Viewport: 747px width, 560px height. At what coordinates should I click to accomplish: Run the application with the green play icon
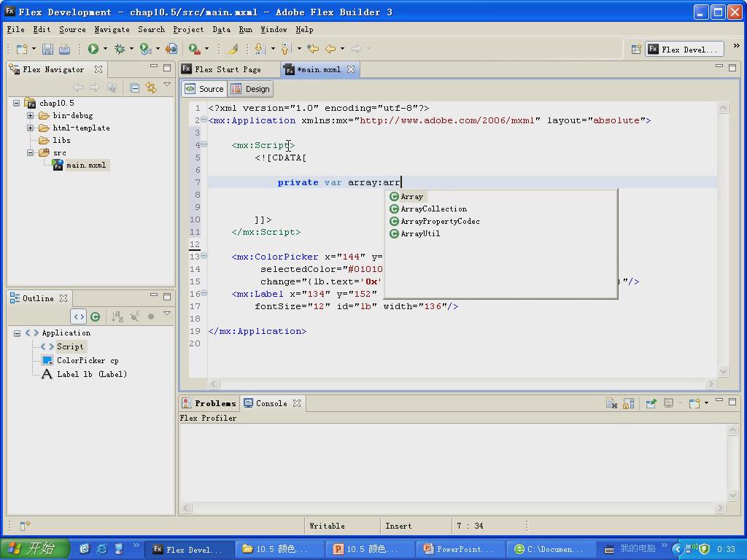[93, 49]
